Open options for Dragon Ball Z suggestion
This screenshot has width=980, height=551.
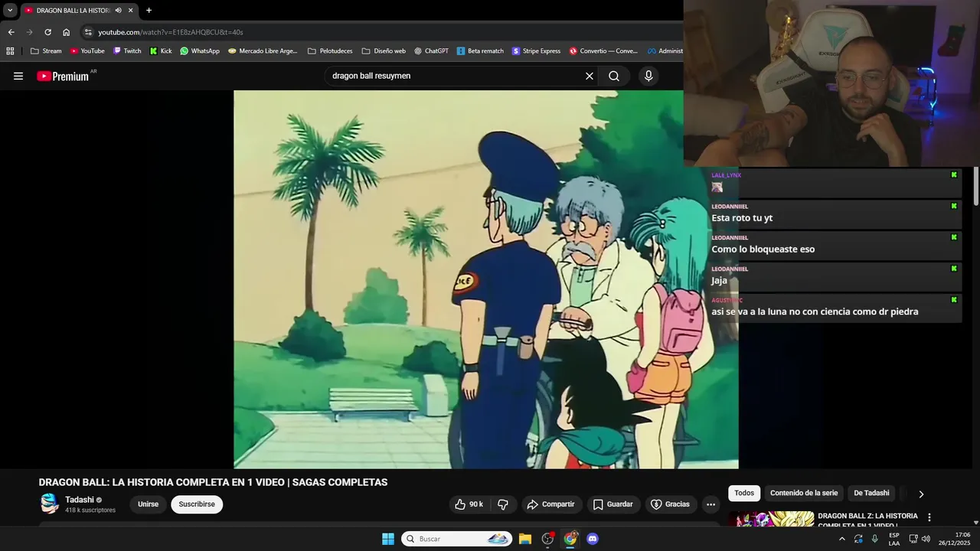[x=929, y=517]
